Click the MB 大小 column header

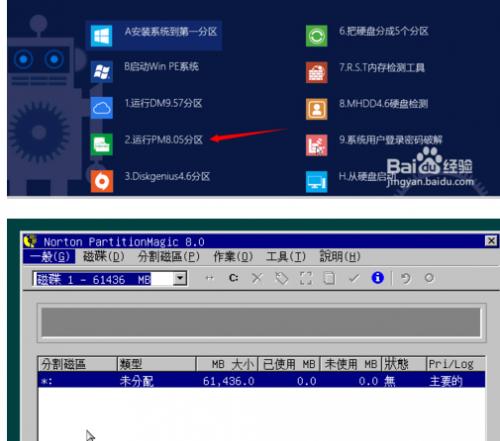(227, 364)
